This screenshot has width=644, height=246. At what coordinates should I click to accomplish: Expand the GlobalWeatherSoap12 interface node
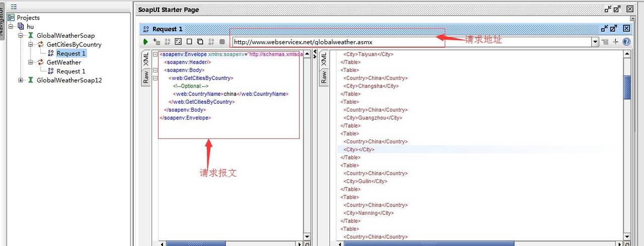pyautogui.click(x=21, y=80)
